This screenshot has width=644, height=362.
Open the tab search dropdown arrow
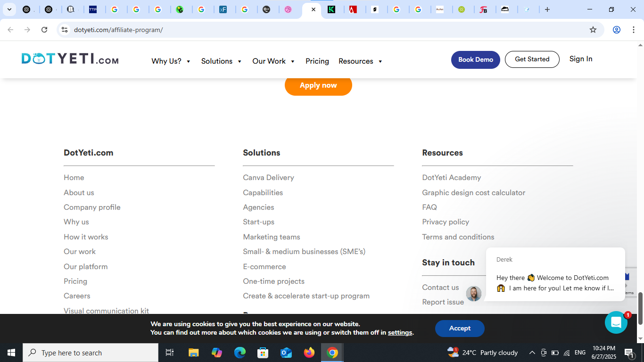point(9,9)
